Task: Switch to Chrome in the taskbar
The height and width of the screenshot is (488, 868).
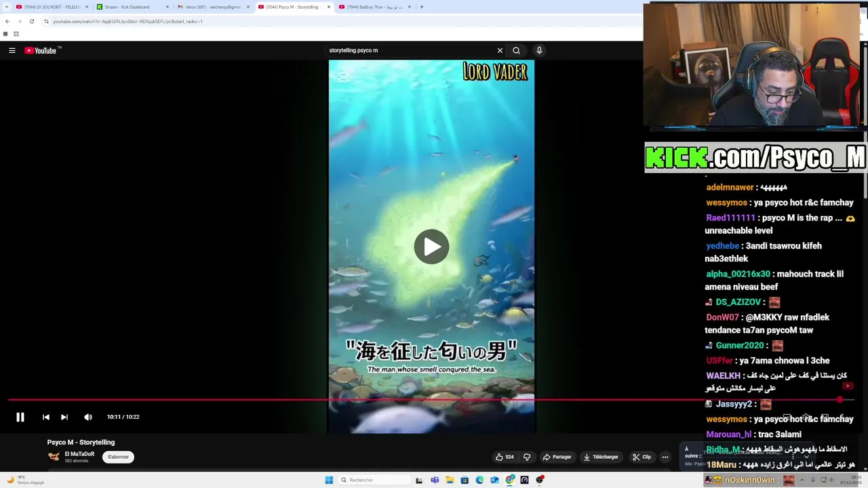Action: (510, 480)
